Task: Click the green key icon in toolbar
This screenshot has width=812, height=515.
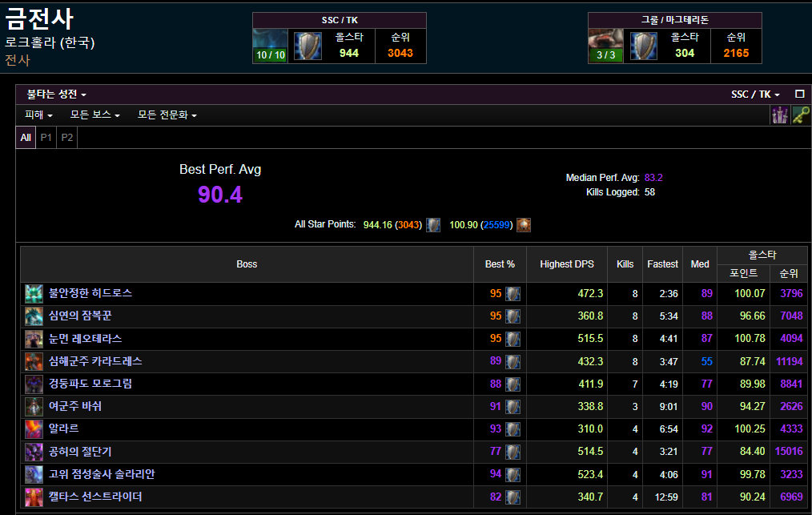Action: coord(801,115)
